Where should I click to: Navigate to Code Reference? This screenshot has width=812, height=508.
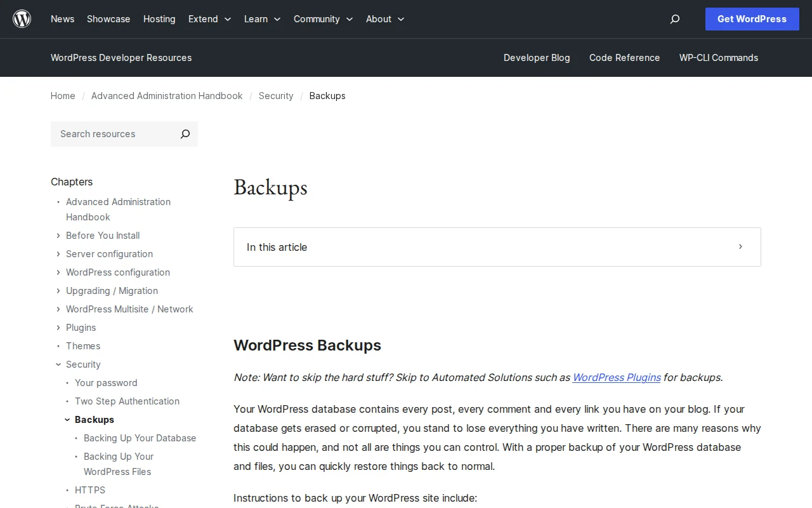click(x=624, y=58)
